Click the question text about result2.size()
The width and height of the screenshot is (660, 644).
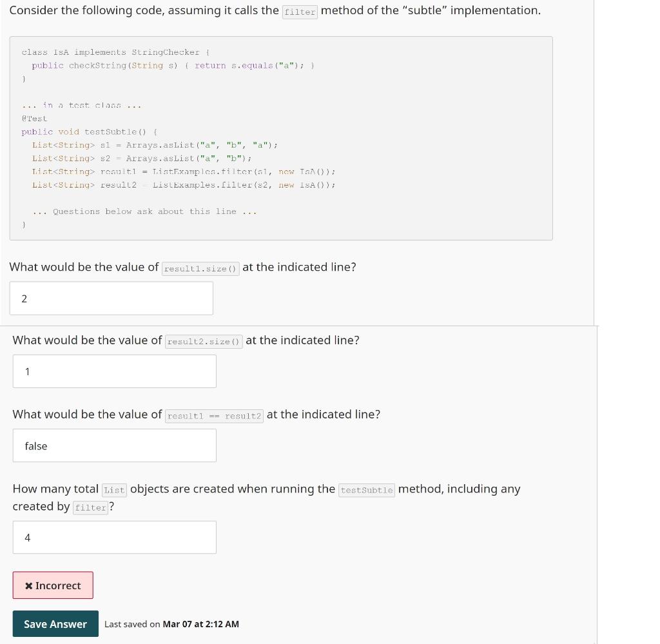185,340
